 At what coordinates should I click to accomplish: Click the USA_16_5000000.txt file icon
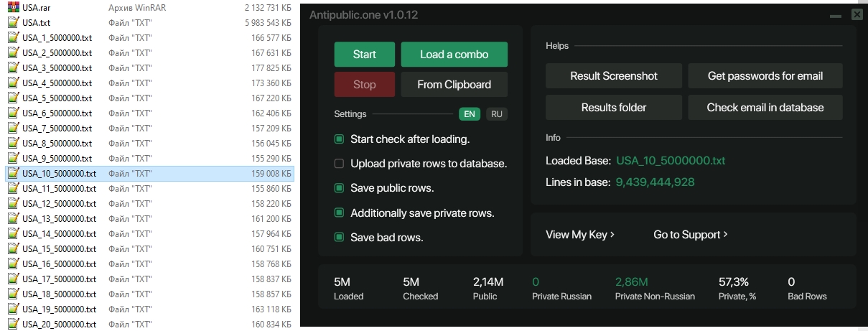(13, 264)
